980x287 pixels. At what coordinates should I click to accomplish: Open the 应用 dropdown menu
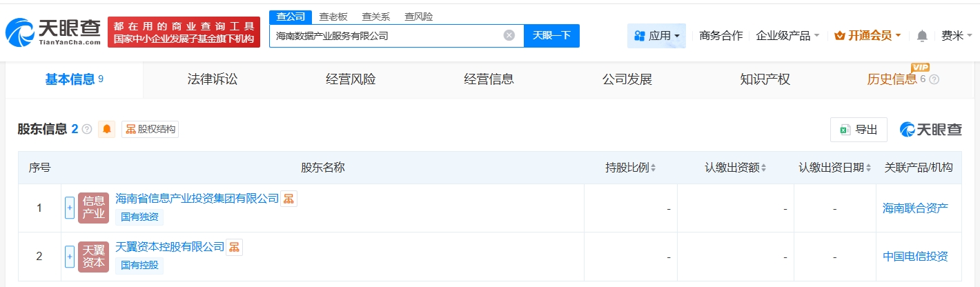pos(656,36)
